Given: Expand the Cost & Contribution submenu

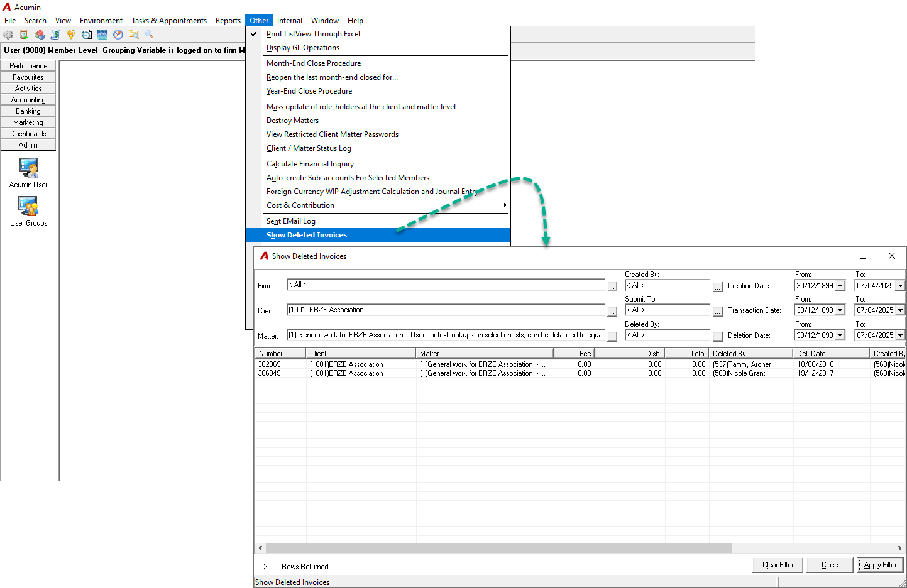Looking at the screenshot, I should pyautogui.click(x=377, y=205).
